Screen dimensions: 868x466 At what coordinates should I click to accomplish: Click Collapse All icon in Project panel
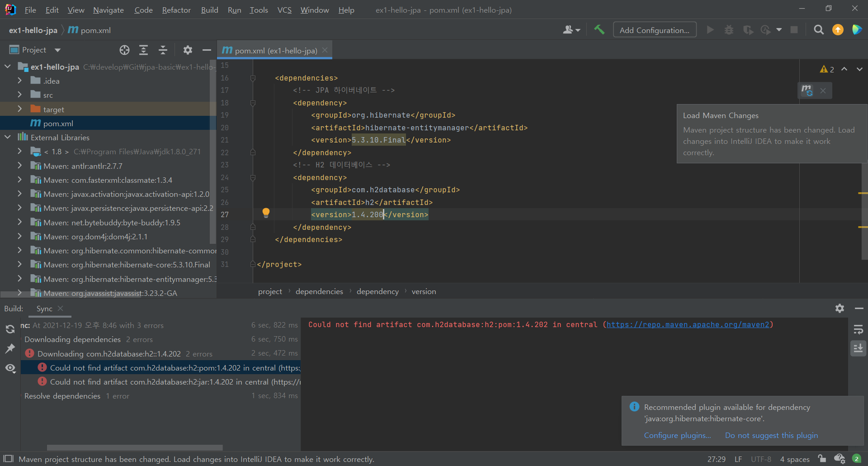[163, 50]
